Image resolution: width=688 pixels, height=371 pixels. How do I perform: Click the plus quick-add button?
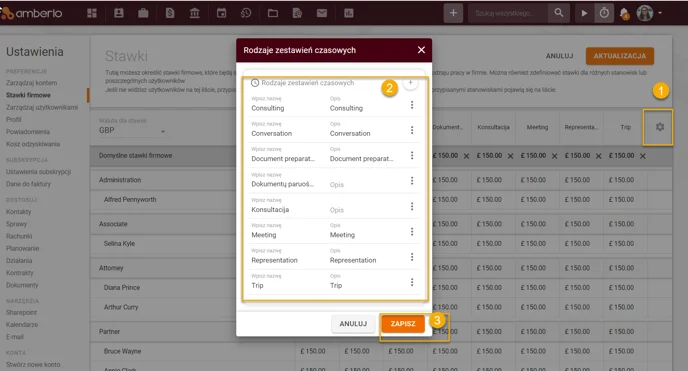pyautogui.click(x=453, y=13)
